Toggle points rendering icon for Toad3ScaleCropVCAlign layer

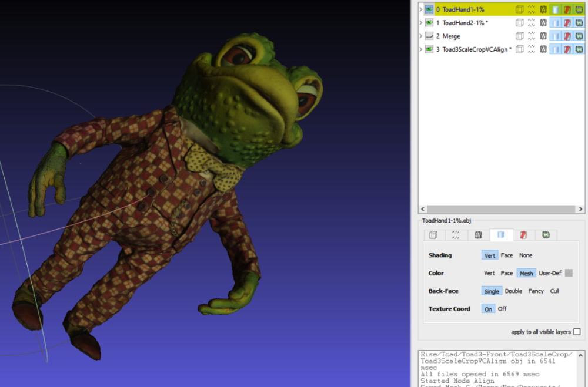[x=532, y=49]
